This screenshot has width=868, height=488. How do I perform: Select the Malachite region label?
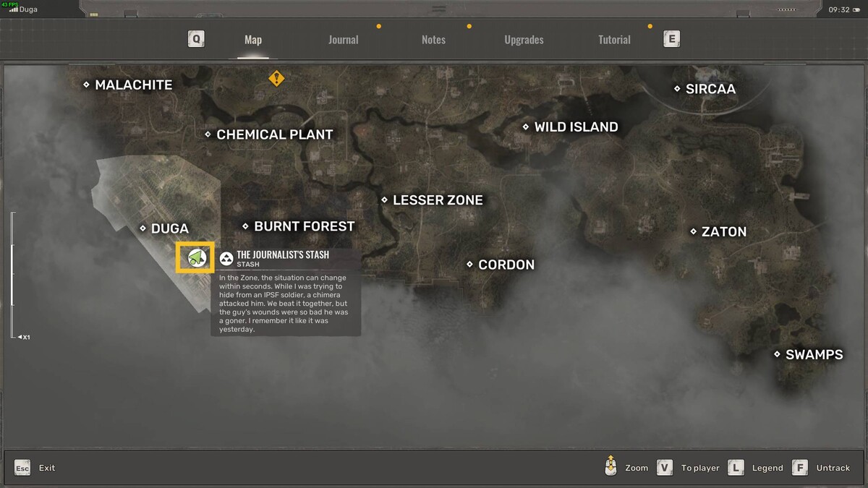134,85
